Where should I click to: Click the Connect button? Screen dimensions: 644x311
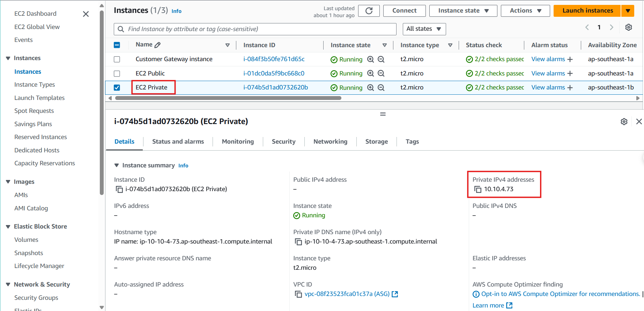[404, 11]
